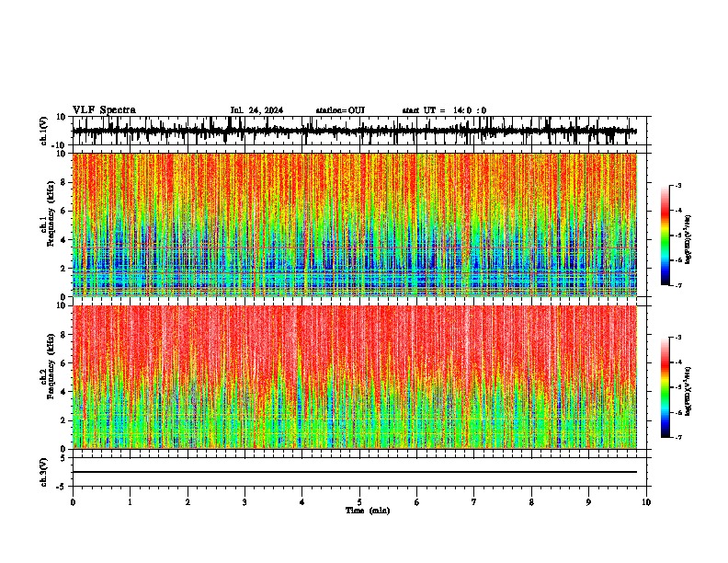Image resolution: width=728 pixels, height=563 pixels.
Task: Click the 'station=OUJ' label
Action: coord(340,110)
